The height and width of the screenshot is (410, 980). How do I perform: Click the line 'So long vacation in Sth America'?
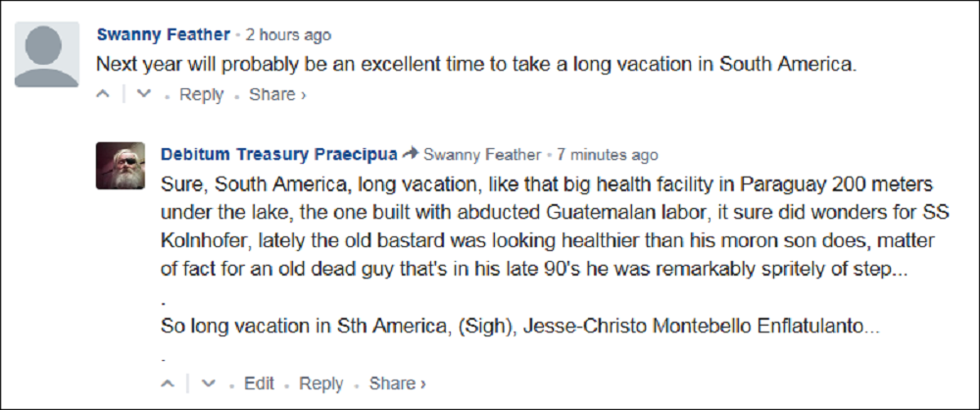pyautogui.click(x=519, y=326)
